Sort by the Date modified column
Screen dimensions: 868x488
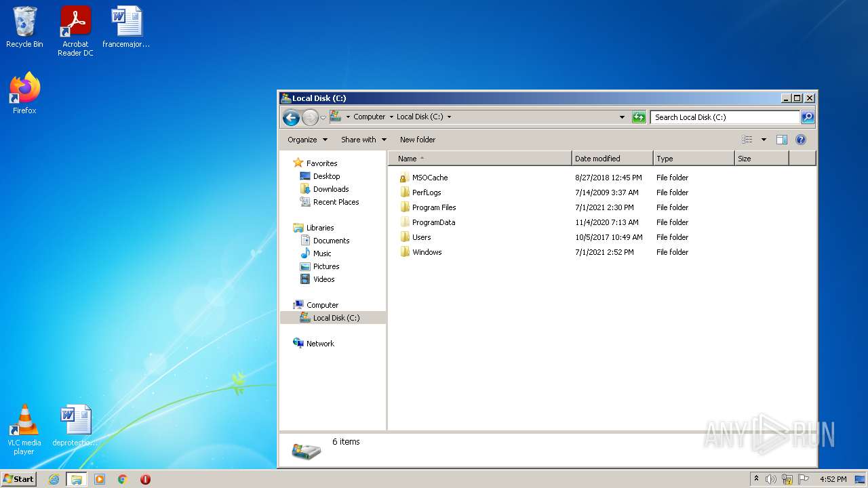point(612,159)
